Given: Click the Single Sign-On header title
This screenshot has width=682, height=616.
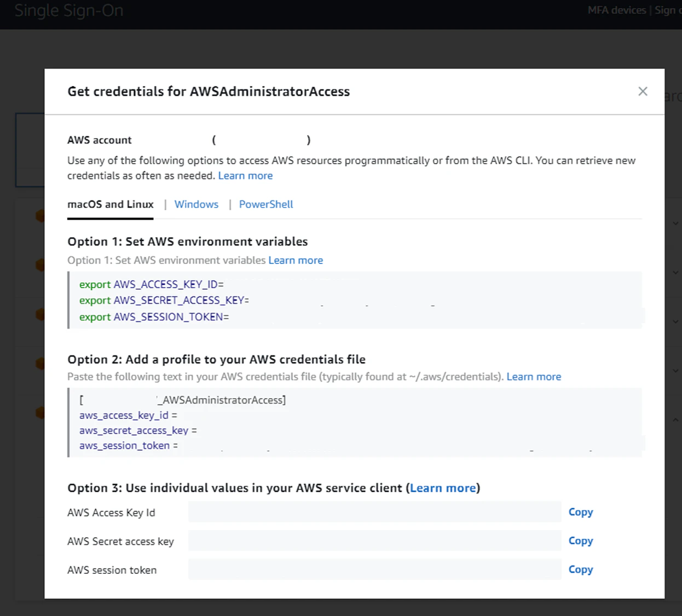Looking at the screenshot, I should coord(69,10).
